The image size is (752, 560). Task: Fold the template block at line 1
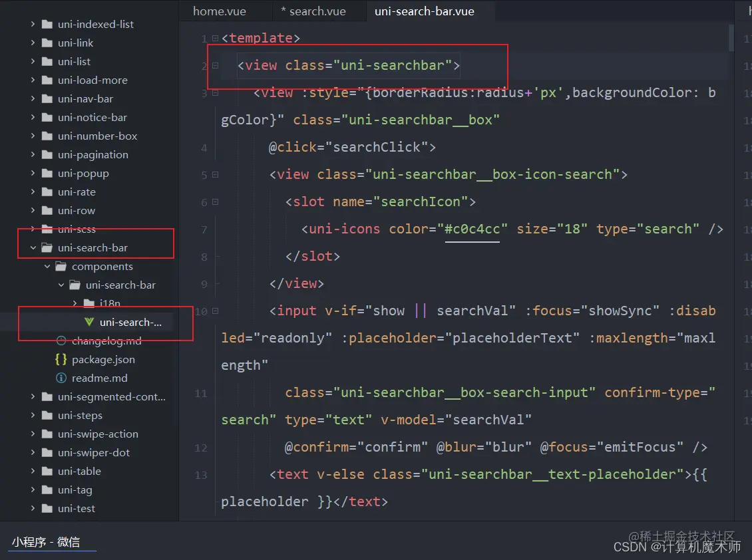click(x=216, y=39)
